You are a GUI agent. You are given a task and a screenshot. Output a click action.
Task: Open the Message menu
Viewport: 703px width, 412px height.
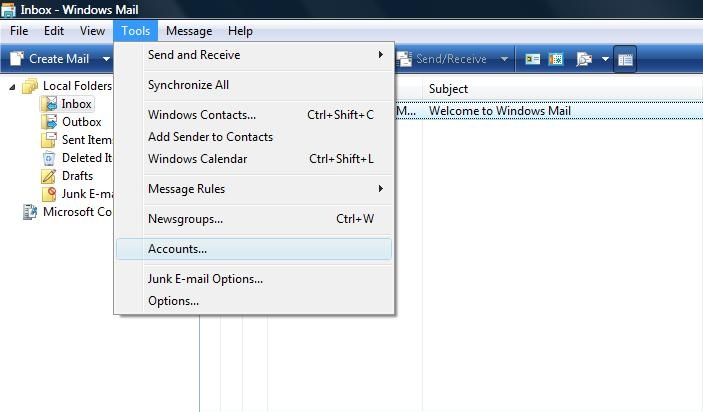[x=189, y=31]
